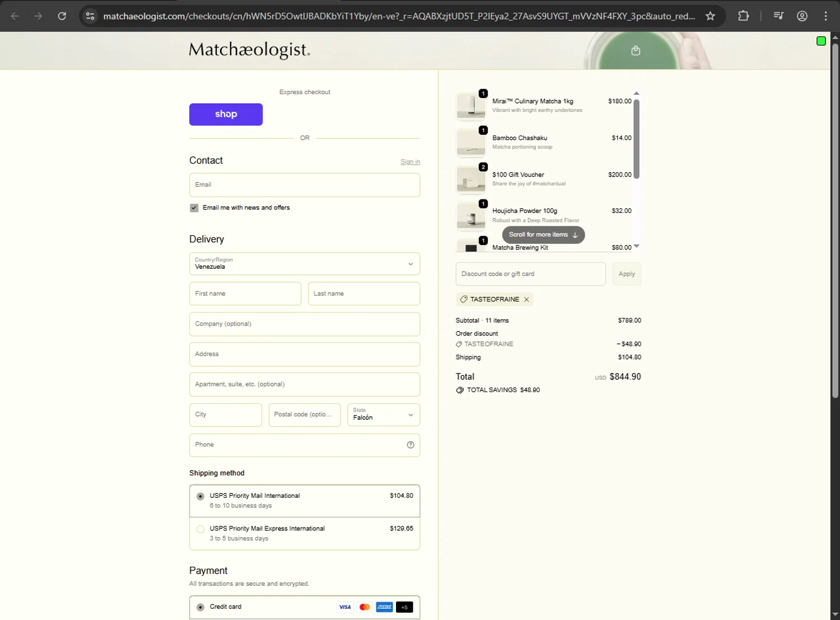This screenshot has width=840, height=620.
Task: Click the Matchæologist logo
Action: (x=249, y=50)
